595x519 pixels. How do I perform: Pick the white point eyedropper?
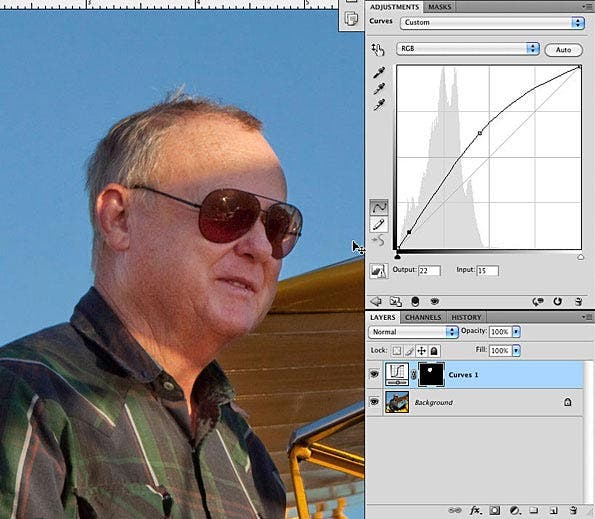point(379,105)
